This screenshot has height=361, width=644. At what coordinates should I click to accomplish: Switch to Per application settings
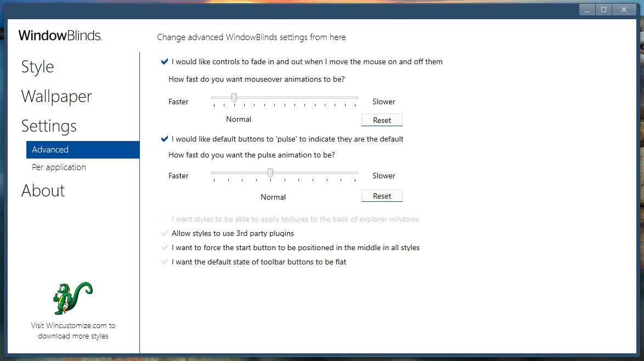pyautogui.click(x=59, y=167)
